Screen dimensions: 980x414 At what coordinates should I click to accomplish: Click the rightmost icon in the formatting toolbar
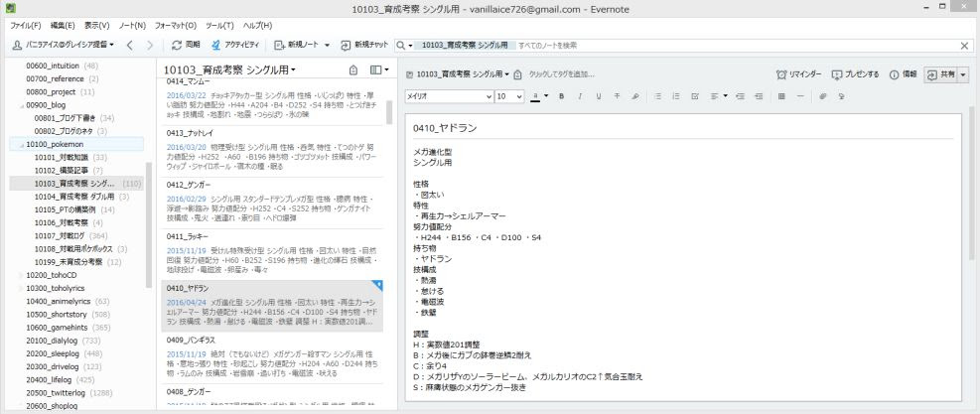841,96
